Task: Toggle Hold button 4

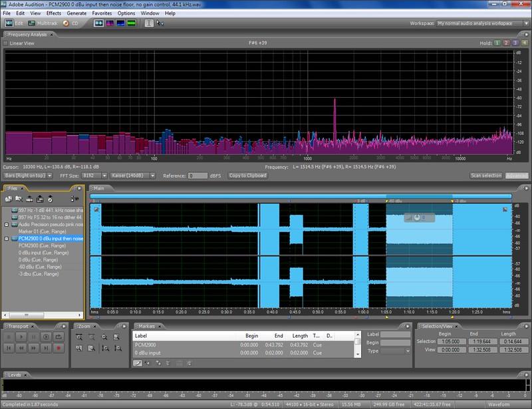Action: pyautogui.click(x=524, y=43)
